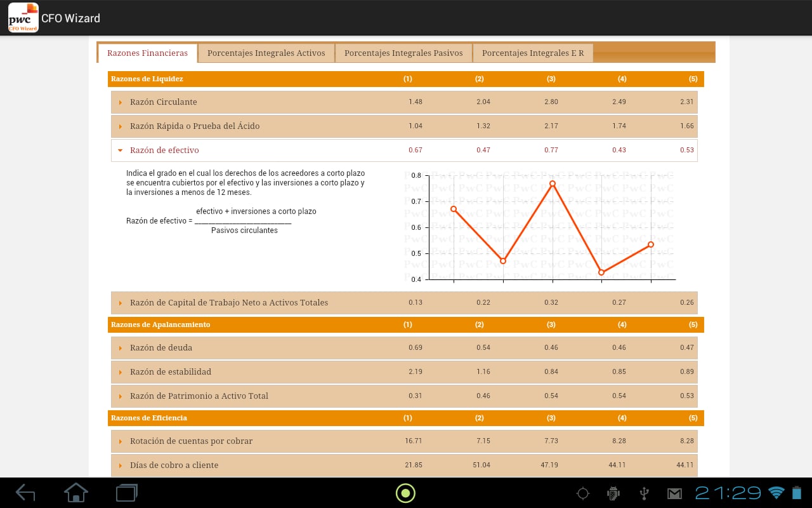Open the Android debugging notification icon

(613, 493)
